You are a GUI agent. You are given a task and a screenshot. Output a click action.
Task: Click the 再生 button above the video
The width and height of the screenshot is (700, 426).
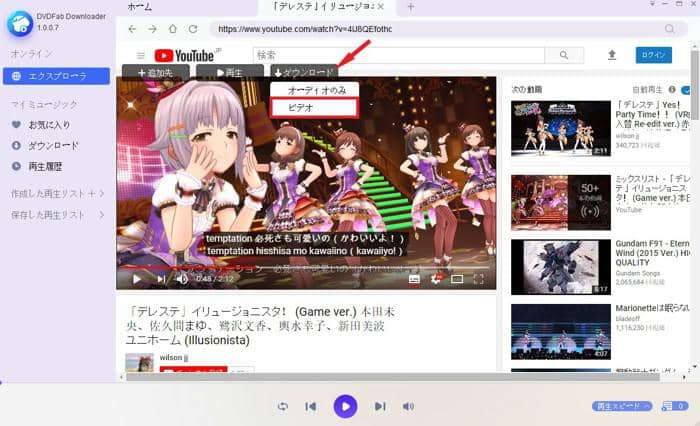coord(229,72)
